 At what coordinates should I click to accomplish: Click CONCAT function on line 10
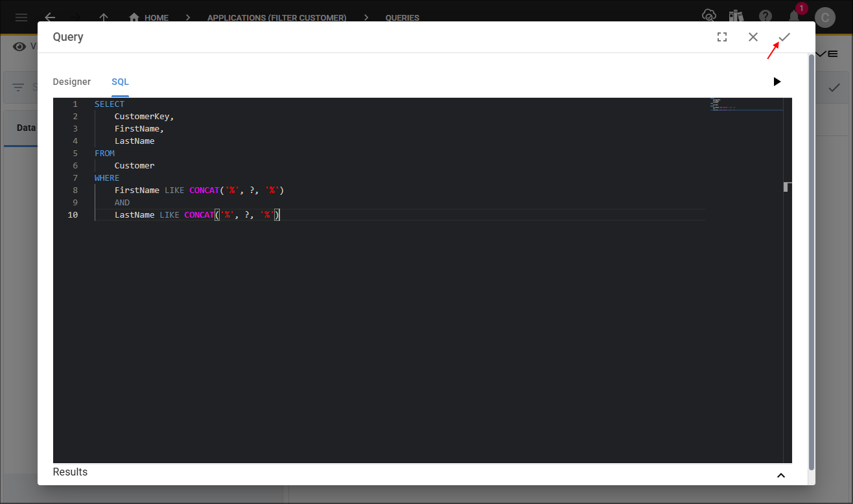(x=200, y=215)
